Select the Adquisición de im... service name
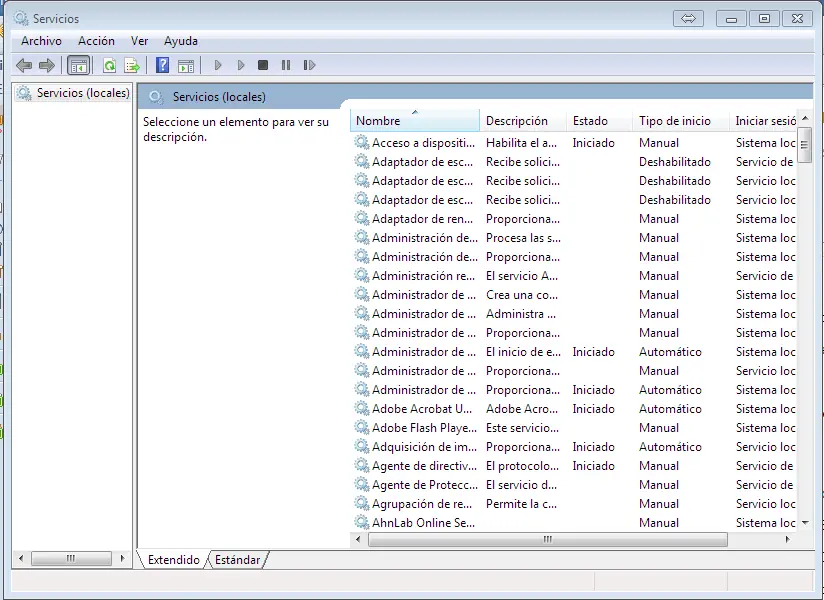Image resolution: width=824 pixels, height=600 pixels. (425, 447)
